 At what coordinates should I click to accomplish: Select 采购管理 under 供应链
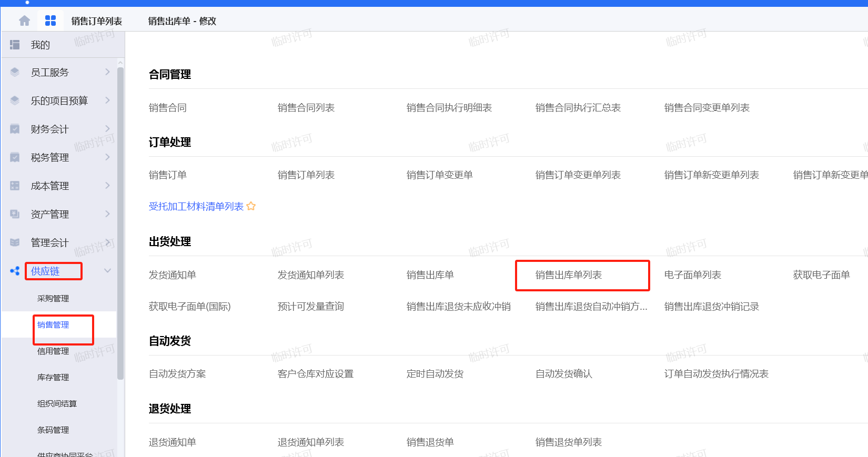tap(53, 298)
